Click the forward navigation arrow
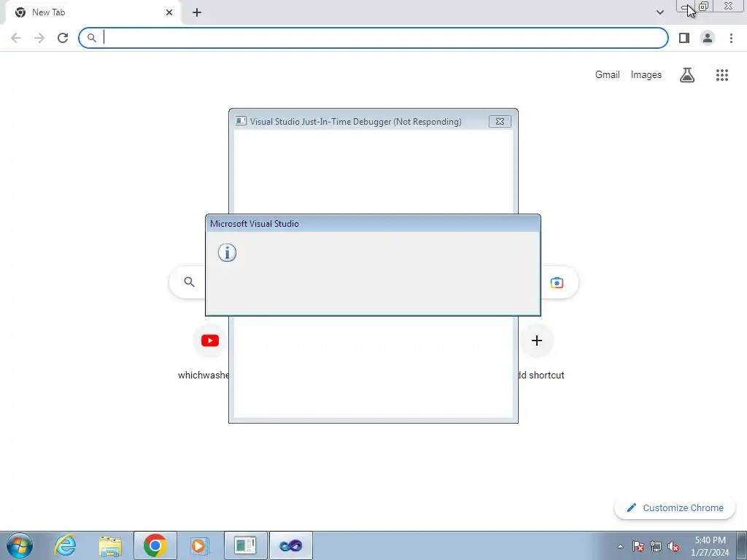 coord(39,38)
